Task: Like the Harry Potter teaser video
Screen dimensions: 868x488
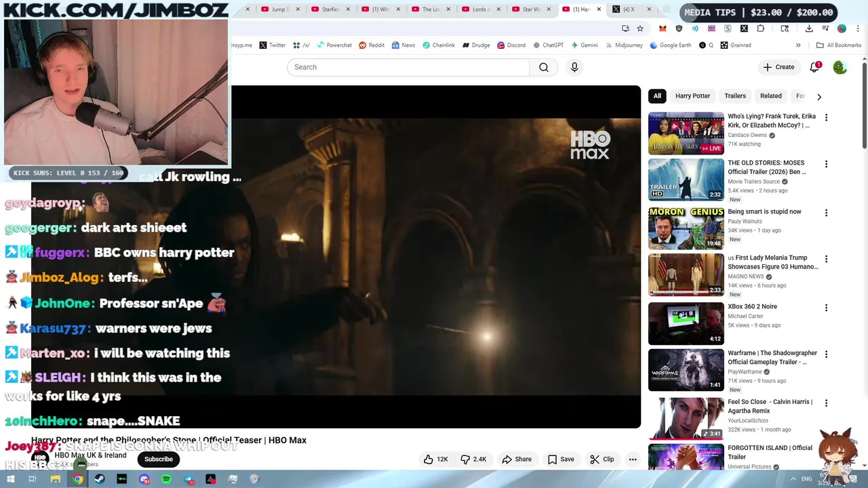Action: click(x=436, y=459)
